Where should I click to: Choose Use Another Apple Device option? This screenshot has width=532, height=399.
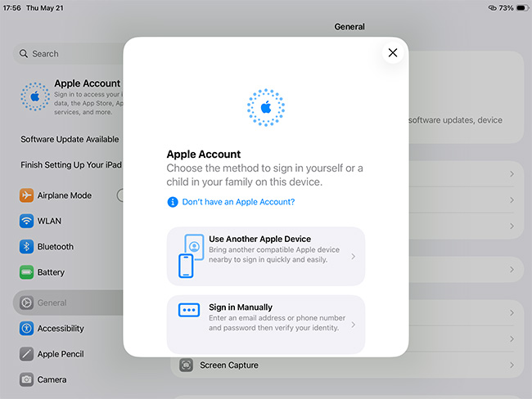pos(266,256)
